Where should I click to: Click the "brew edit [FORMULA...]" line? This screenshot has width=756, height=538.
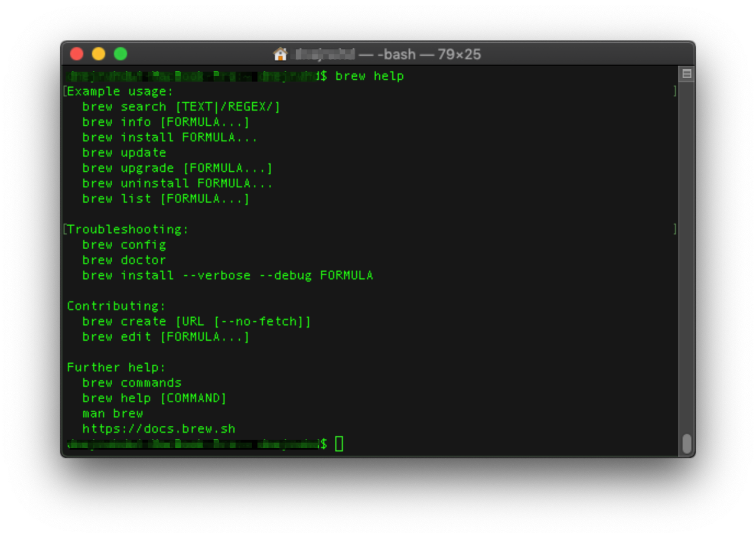166,337
